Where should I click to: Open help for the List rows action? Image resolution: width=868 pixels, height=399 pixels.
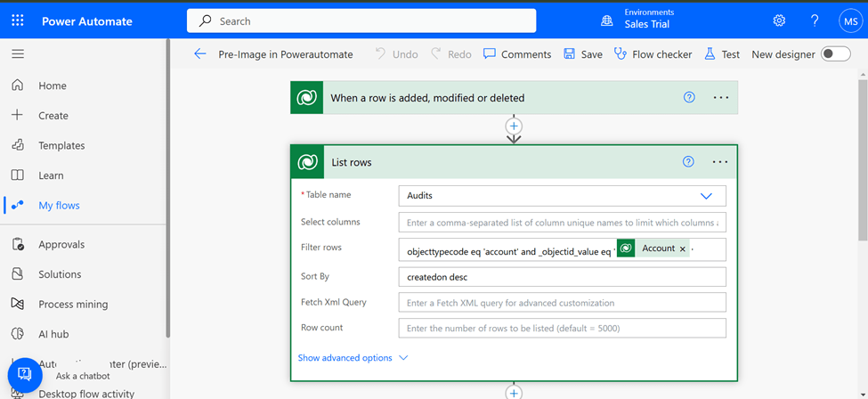tap(688, 162)
